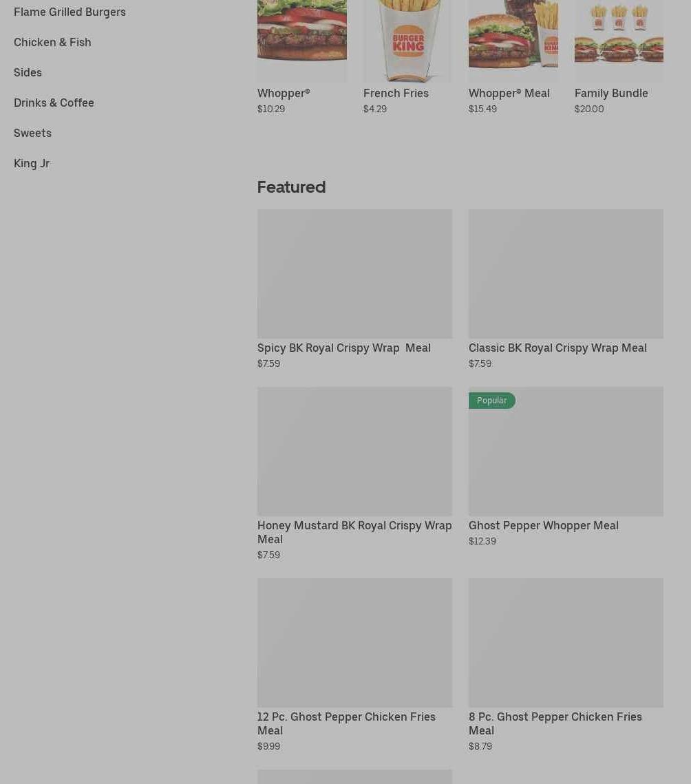Image resolution: width=691 pixels, height=784 pixels.
Task: Select the Chicken & Fish category
Action: click(x=52, y=42)
